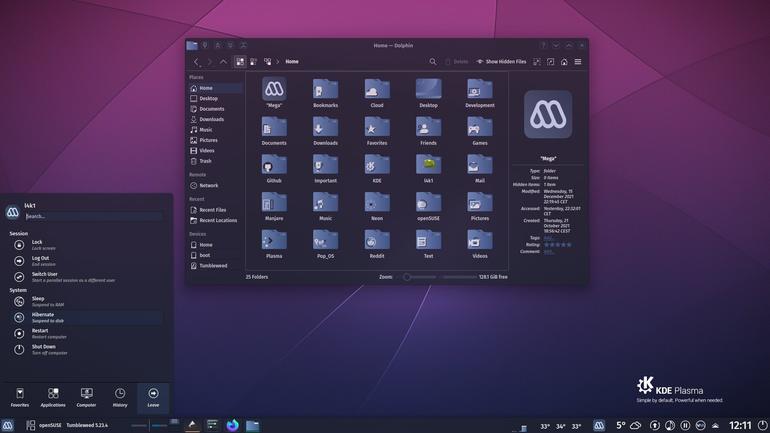Select the Mail folder

tap(480, 168)
